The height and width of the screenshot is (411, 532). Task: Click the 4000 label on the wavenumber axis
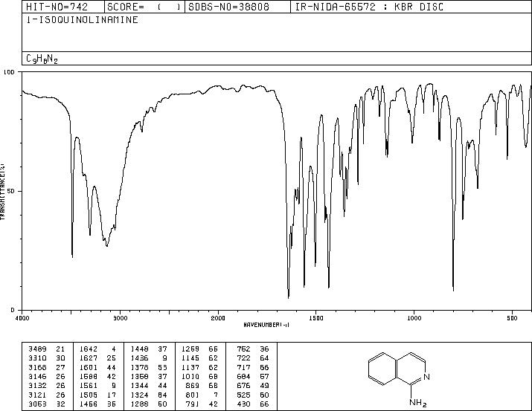pyautogui.click(x=22, y=318)
